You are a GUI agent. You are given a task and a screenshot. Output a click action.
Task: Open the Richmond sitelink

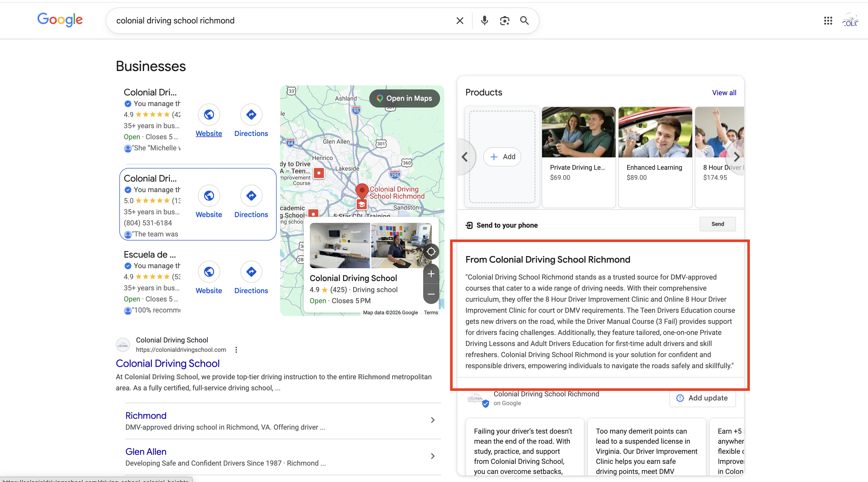[146, 416]
